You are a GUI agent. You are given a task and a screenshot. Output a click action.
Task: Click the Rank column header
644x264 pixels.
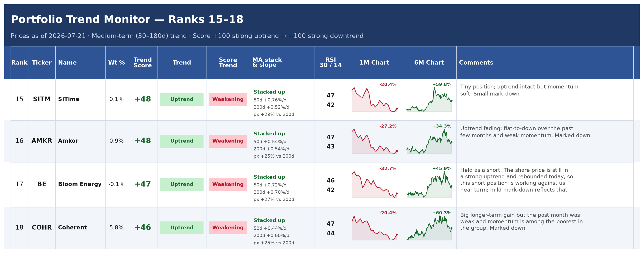click(x=19, y=62)
